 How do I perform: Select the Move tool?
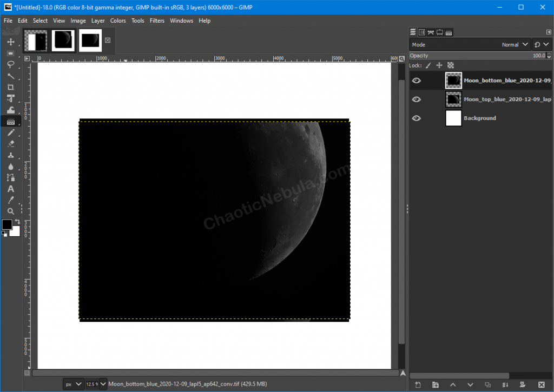11,41
